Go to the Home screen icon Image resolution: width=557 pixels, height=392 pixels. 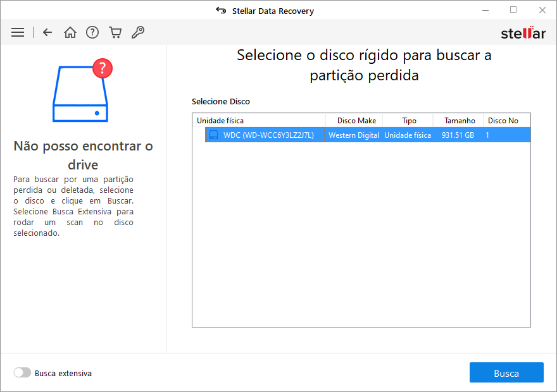coord(70,32)
